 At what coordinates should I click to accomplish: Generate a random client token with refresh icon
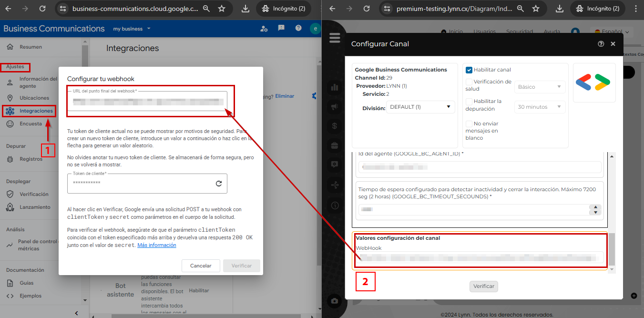pos(219,183)
